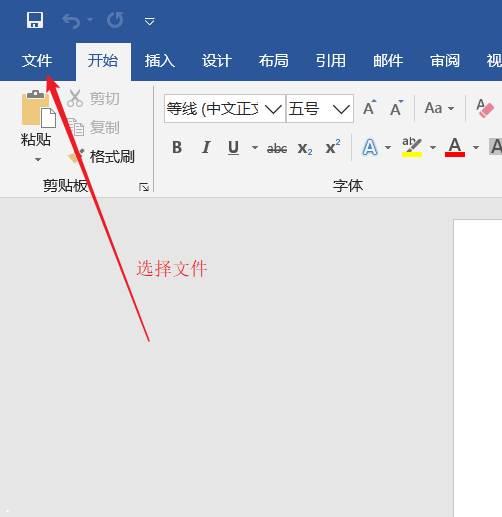This screenshot has width=502, height=517.
Task: Toggle Underline formatting
Action: pos(233,147)
